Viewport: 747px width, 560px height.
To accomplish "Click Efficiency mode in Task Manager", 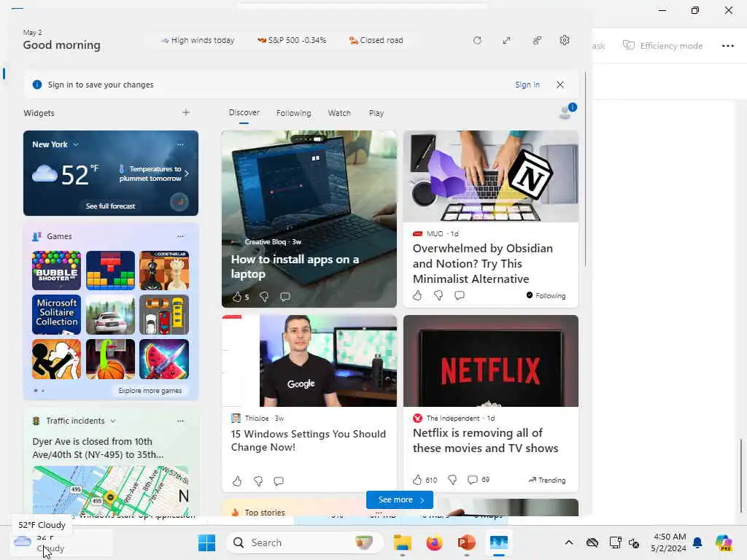I will [x=662, y=46].
